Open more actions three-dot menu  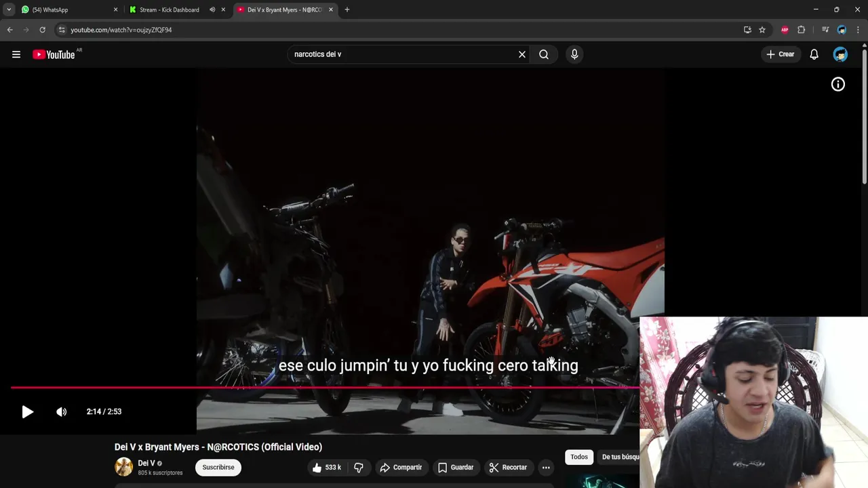(x=546, y=467)
